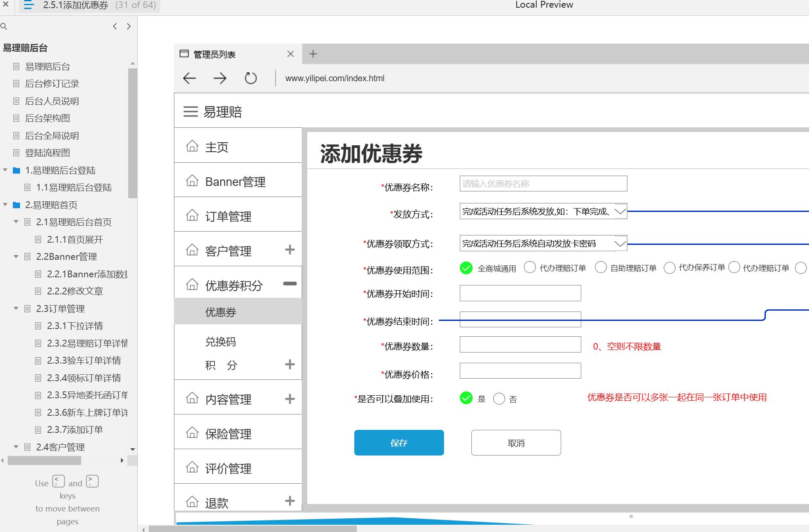
Task: Expand 积分 submenu plus icon
Action: tap(290, 364)
